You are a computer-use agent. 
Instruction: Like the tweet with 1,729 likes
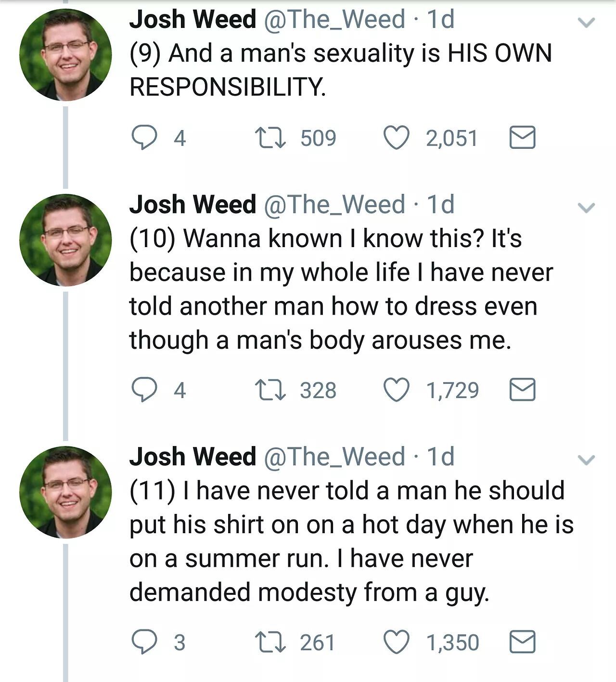[396, 390]
